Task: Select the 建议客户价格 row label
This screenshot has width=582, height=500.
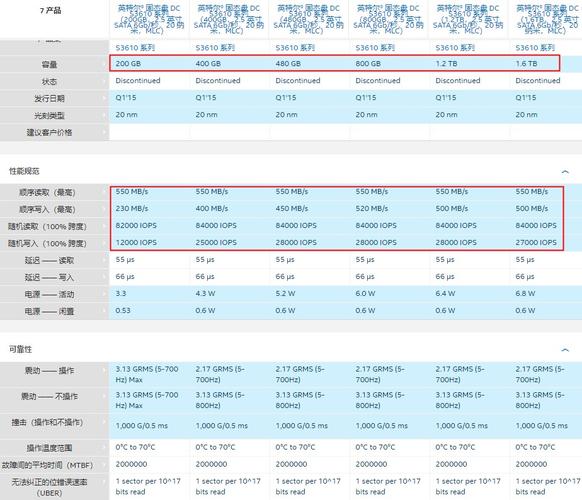Action: (49, 133)
